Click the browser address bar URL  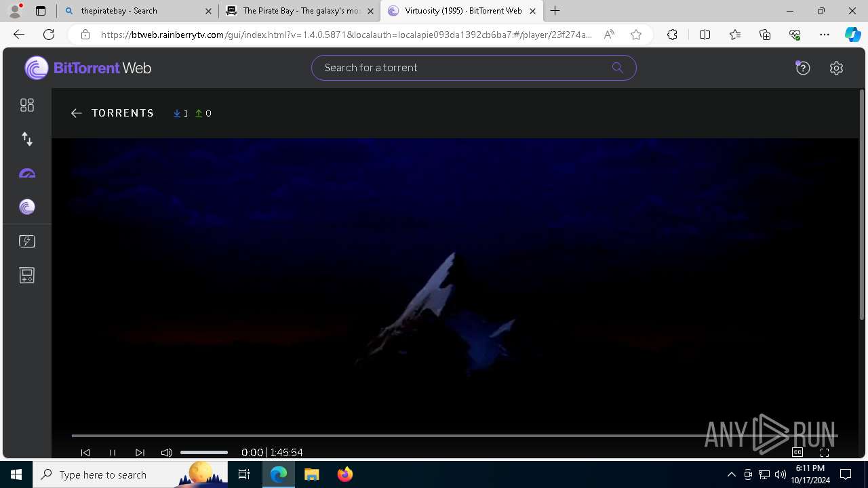pyautogui.click(x=346, y=35)
